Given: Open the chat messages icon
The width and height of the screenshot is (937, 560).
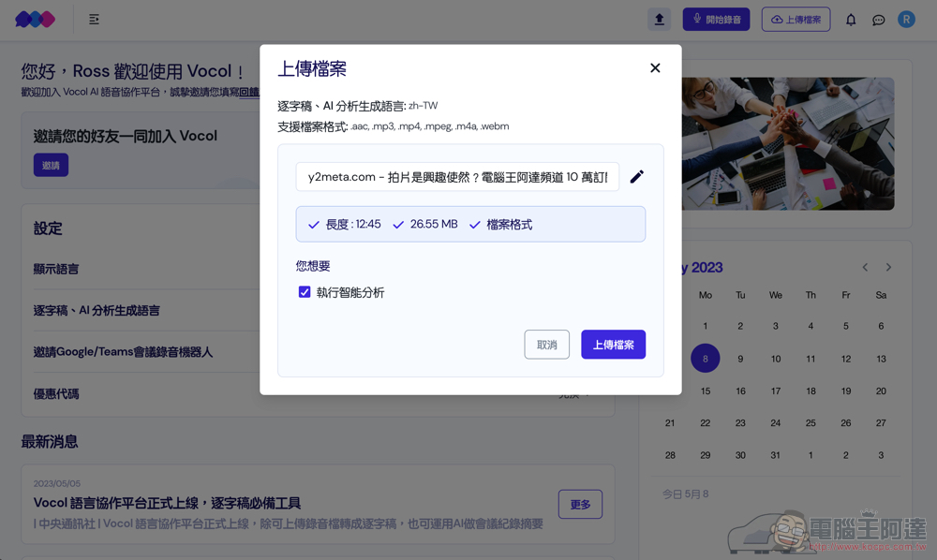Looking at the screenshot, I should tap(879, 21).
